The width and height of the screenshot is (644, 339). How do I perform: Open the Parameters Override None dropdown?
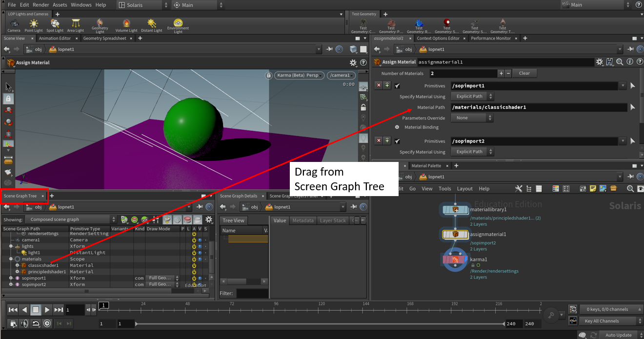pyautogui.click(x=472, y=118)
